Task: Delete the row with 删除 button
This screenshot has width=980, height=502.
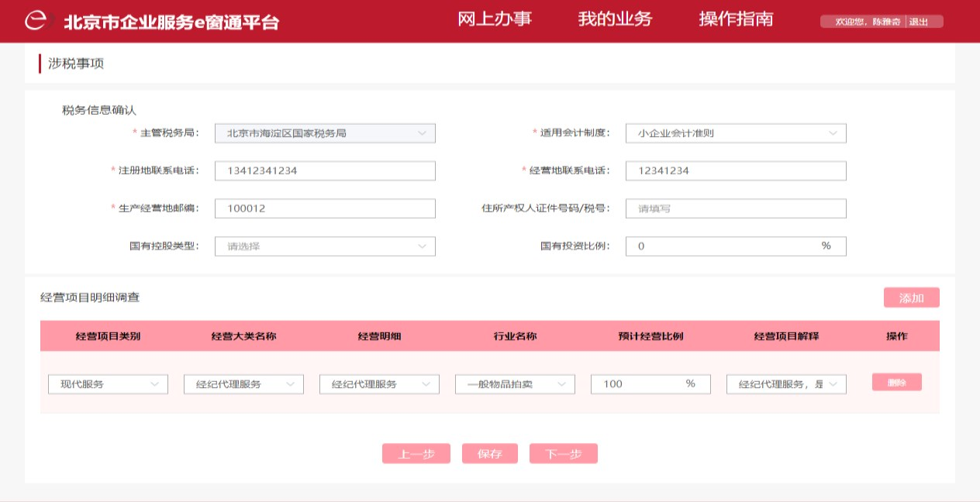Action: (896, 383)
